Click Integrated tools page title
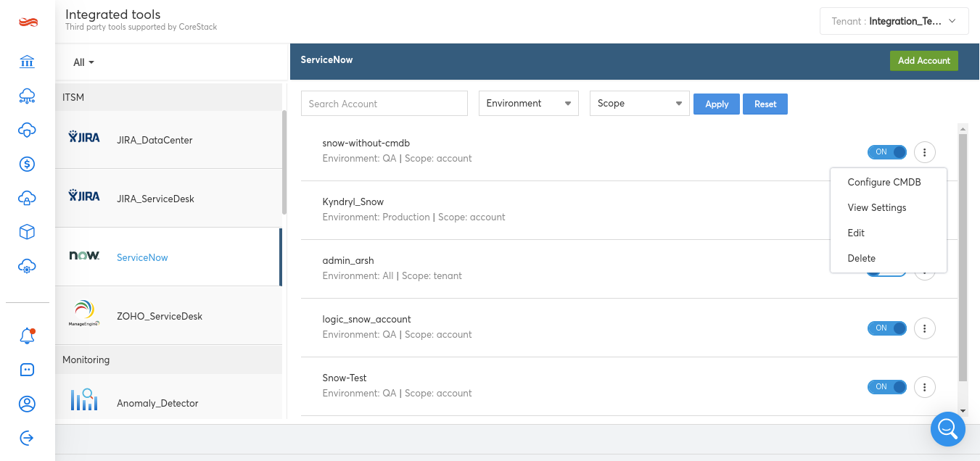980x461 pixels. pos(113,14)
